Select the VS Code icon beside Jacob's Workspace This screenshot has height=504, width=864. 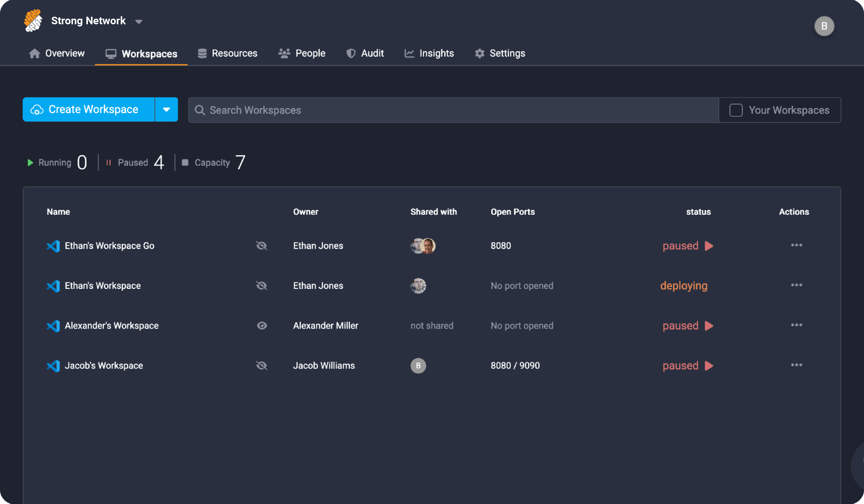(53, 365)
